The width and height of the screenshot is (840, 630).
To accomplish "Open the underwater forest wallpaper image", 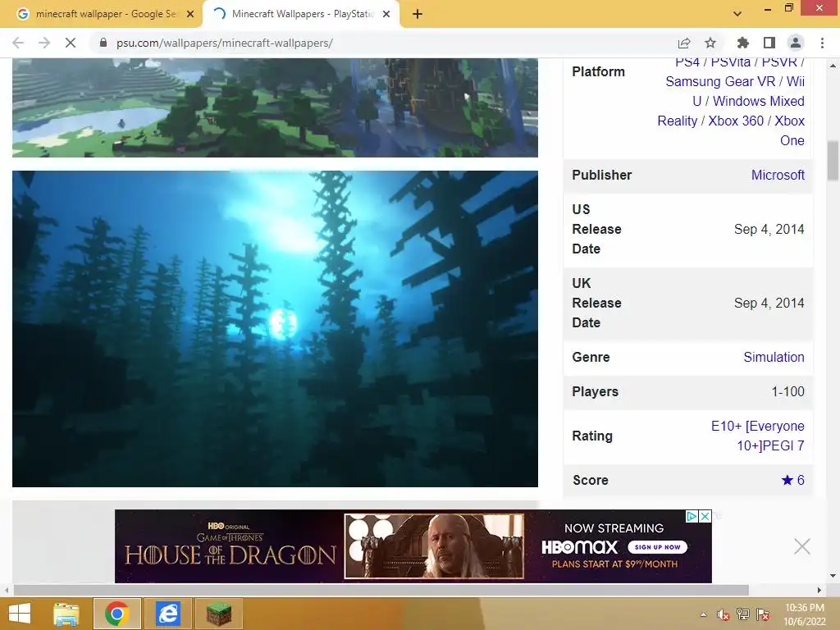I will click(x=275, y=329).
